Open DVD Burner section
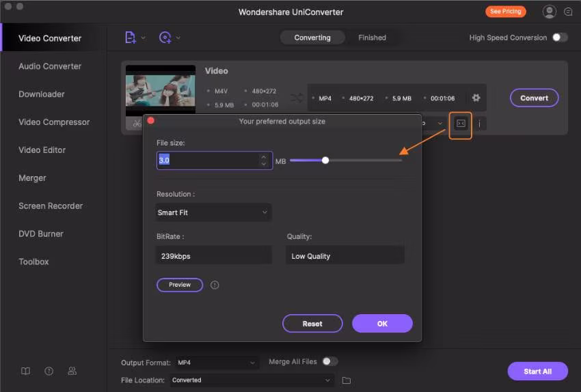 [x=41, y=234]
